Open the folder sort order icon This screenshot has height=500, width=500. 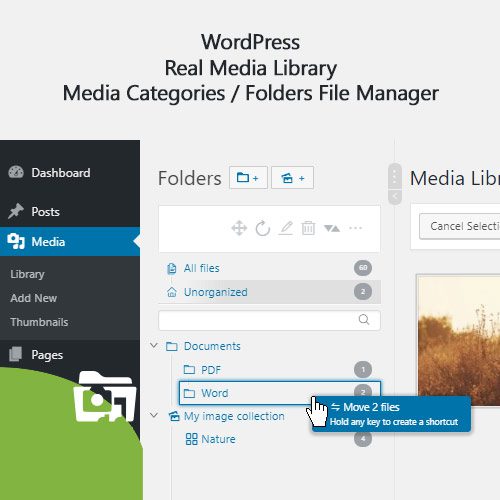coord(332,228)
